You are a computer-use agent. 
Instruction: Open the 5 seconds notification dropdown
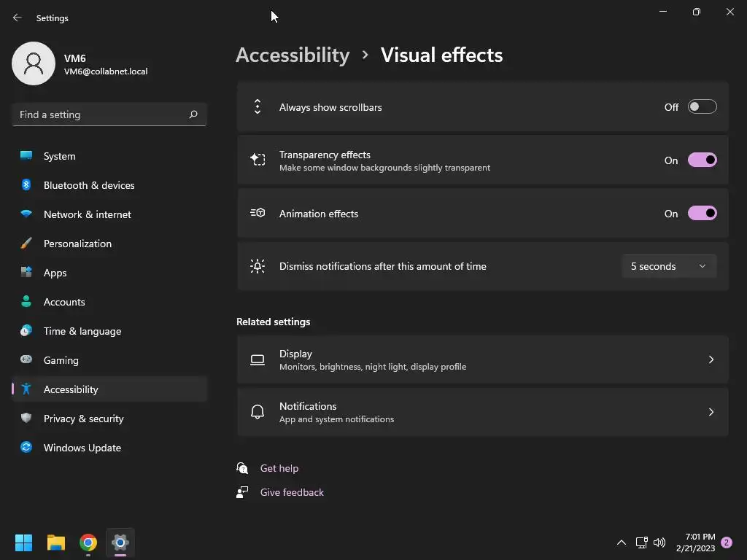(x=668, y=266)
